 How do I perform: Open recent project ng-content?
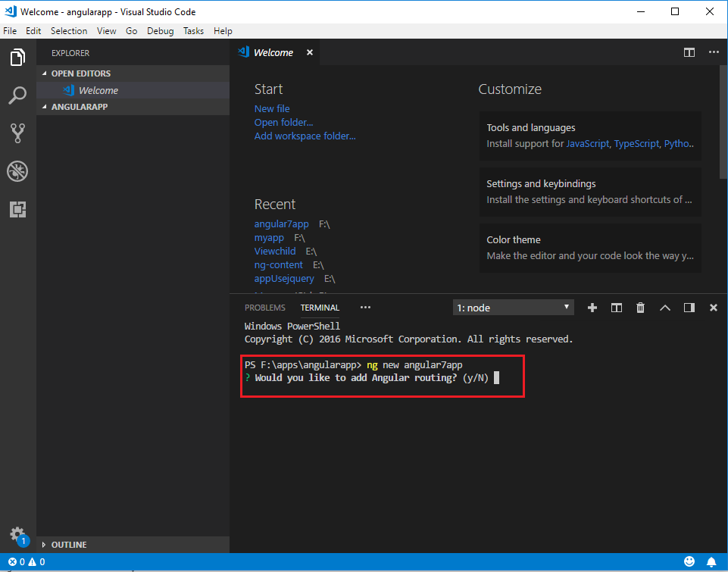[279, 264]
